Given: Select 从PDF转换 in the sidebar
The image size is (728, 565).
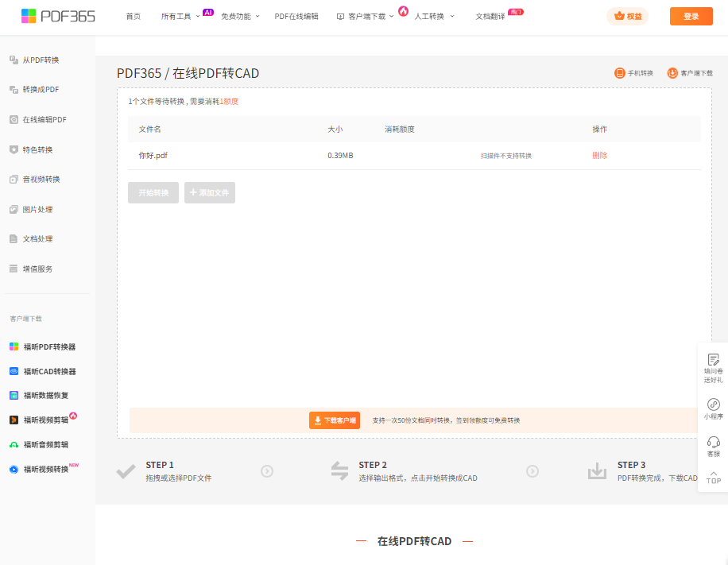Looking at the screenshot, I should (x=41, y=60).
